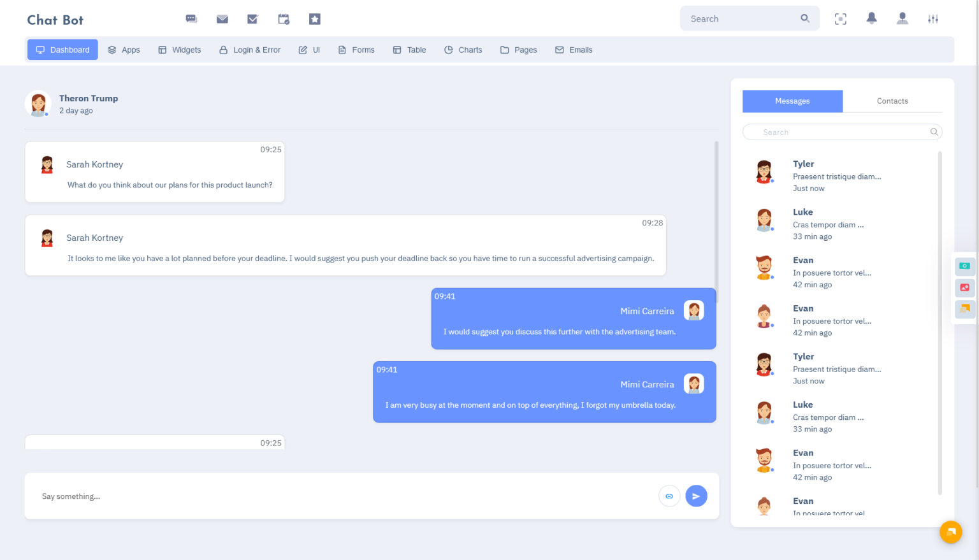Select the red image icon on the side panel
This screenshot has width=979, height=560.
point(964,288)
